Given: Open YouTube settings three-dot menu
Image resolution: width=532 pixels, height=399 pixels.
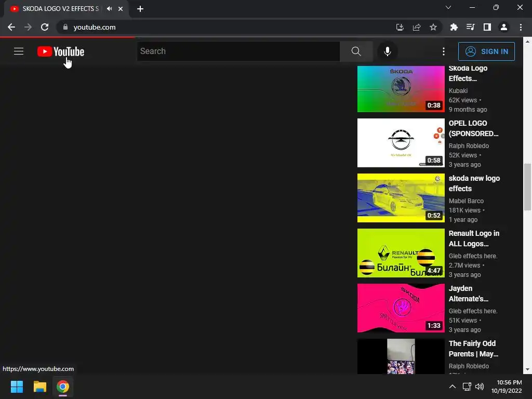Looking at the screenshot, I should click(444, 51).
